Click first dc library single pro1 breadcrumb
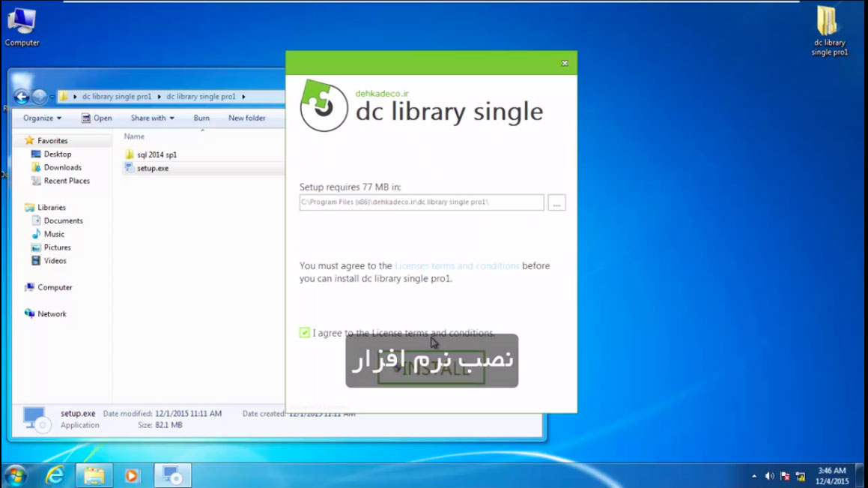This screenshot has width=868, height=488. 117,97
